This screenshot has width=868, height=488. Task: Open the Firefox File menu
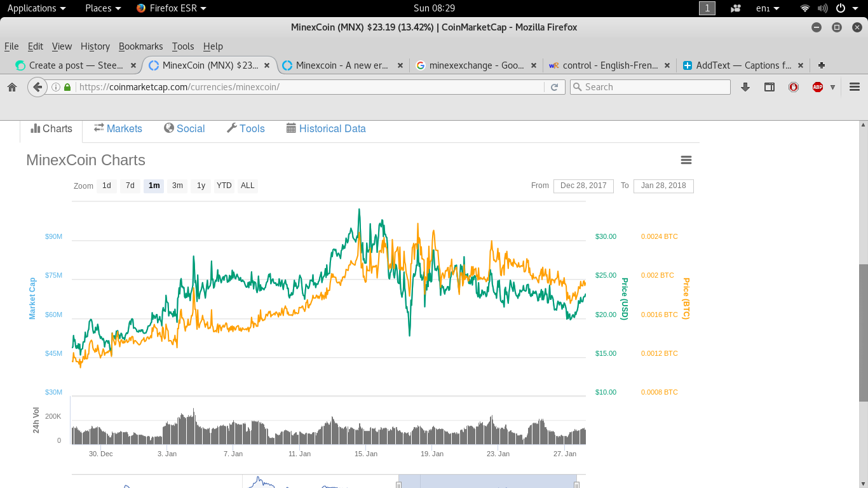click(x=11, y=46)
